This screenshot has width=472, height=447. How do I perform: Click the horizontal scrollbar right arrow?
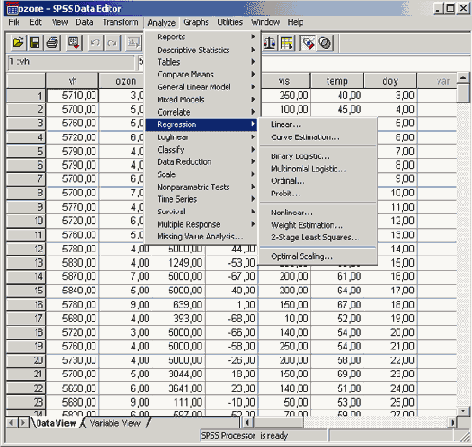452,423
